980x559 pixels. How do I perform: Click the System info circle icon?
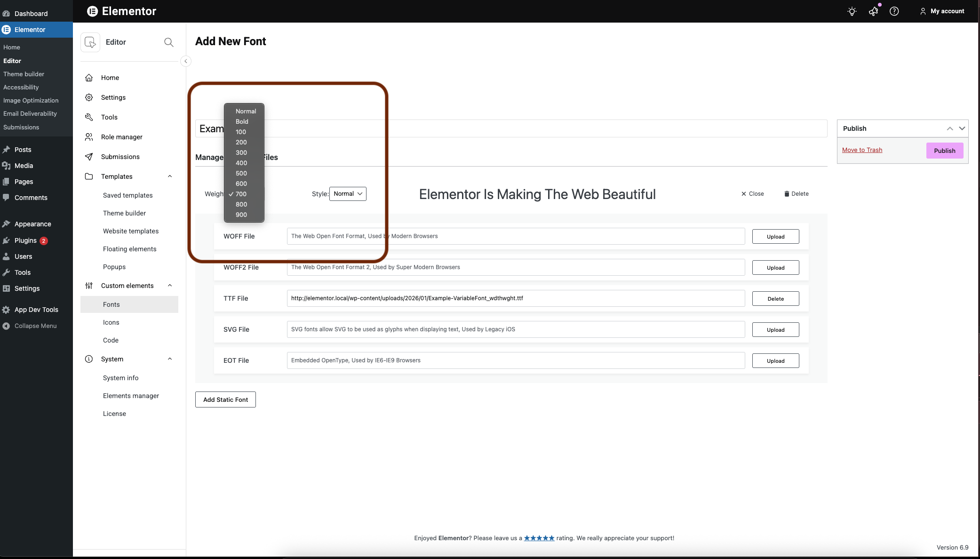point(89,359)
